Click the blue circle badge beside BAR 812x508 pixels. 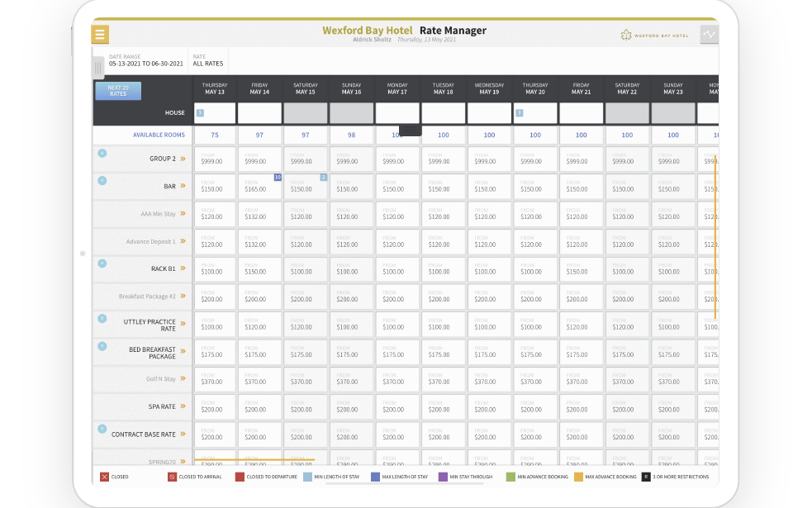point(102,181)
